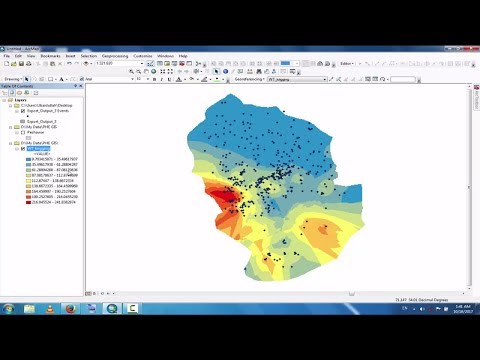Open the Edit menu
Image resolution: width=480 pixels, height=360 pixels.
coord(18,56)
